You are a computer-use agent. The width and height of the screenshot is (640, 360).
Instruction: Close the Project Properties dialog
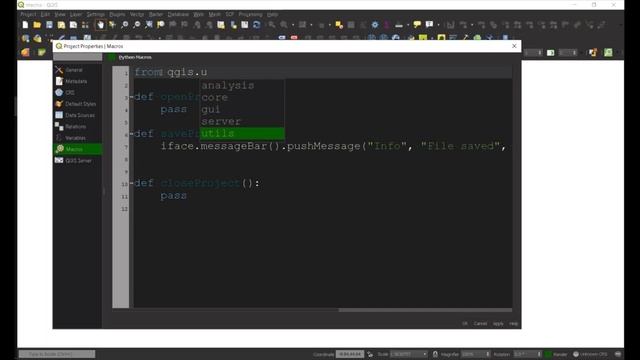coord(514,46)
